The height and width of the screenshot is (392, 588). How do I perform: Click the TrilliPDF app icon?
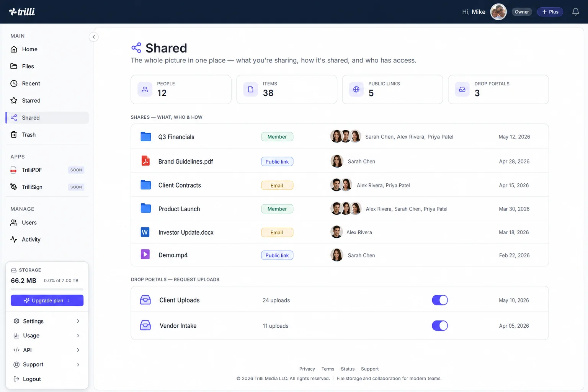coord(14,170)
